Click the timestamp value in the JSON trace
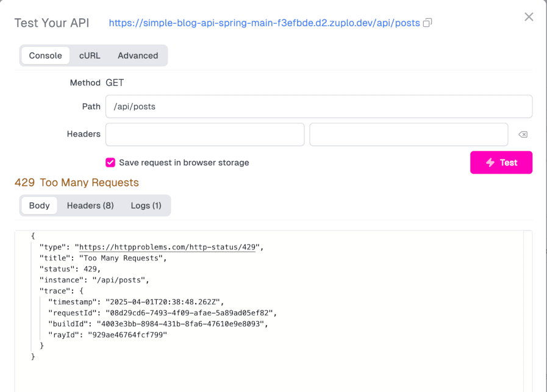The height and width of the screenshot is (392, 547). [x=165, y=302]
